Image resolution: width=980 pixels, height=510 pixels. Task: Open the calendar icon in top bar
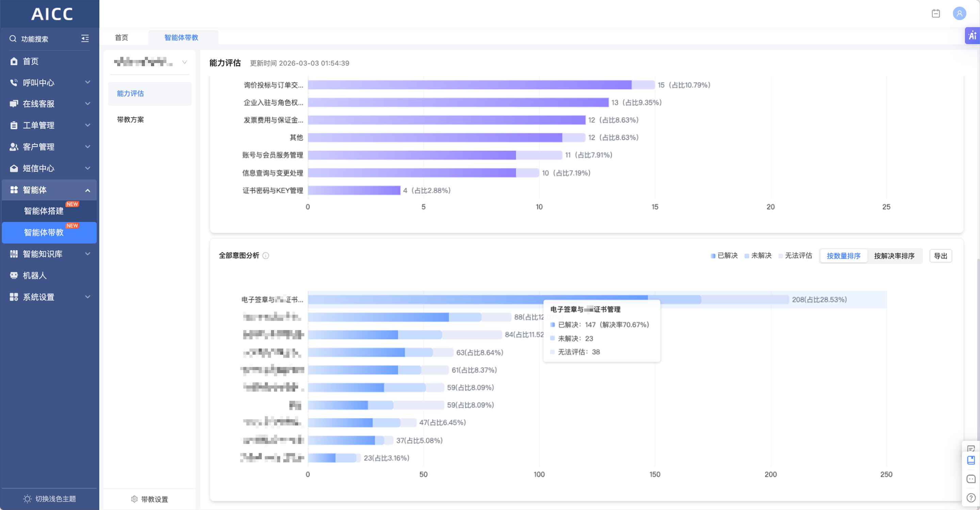(x=936, y=14)
